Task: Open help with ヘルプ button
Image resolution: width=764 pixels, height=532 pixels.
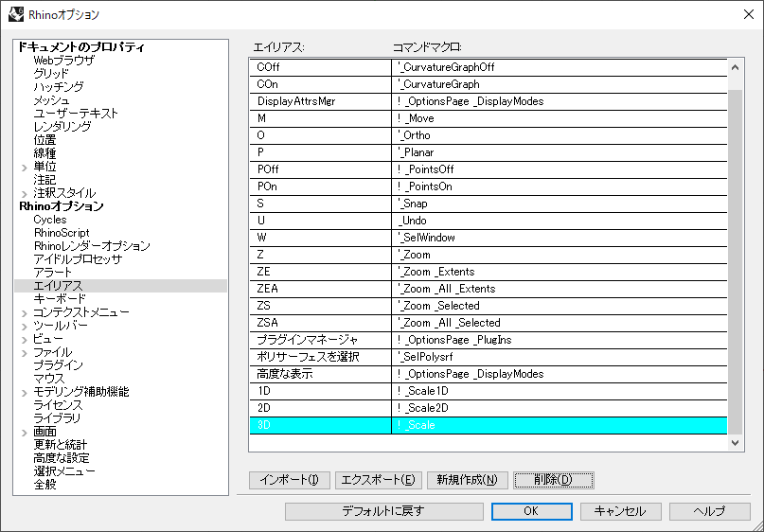Action: [x=709, y=511]
